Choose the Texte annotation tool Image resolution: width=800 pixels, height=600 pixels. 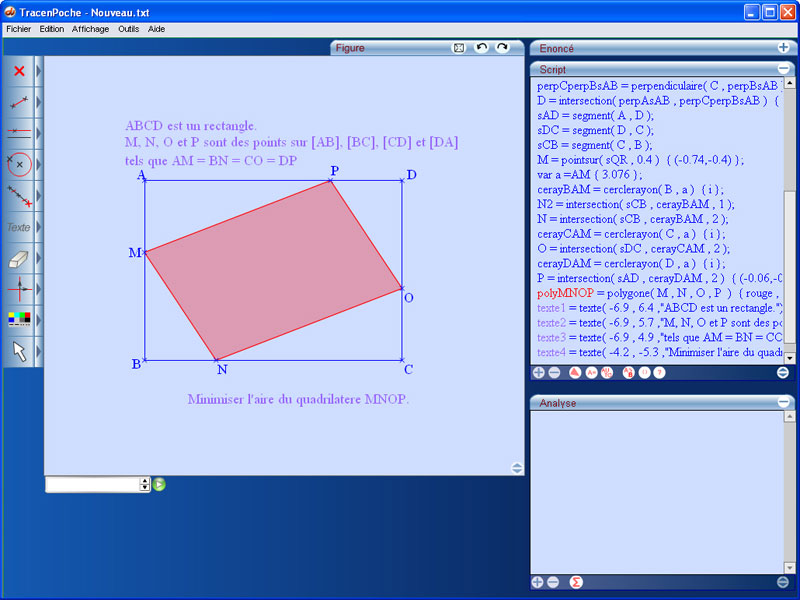(17, 227)
